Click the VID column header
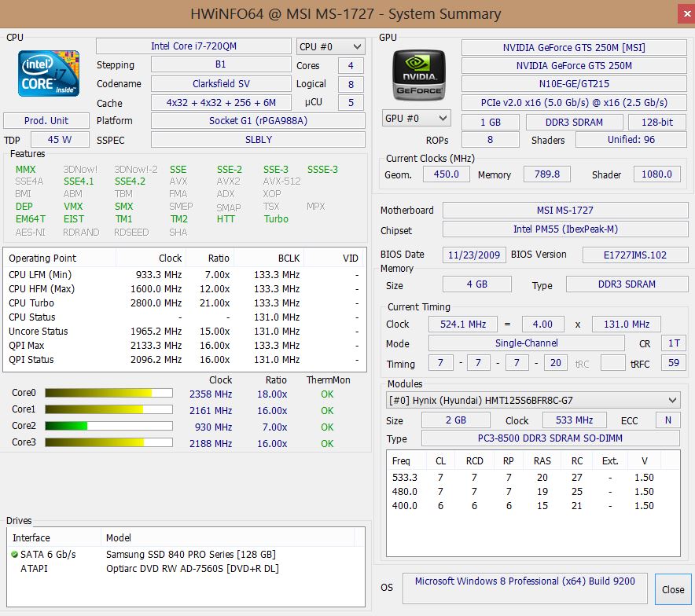The height and width of the screenshot is (616, 695). tap(335, 258)
